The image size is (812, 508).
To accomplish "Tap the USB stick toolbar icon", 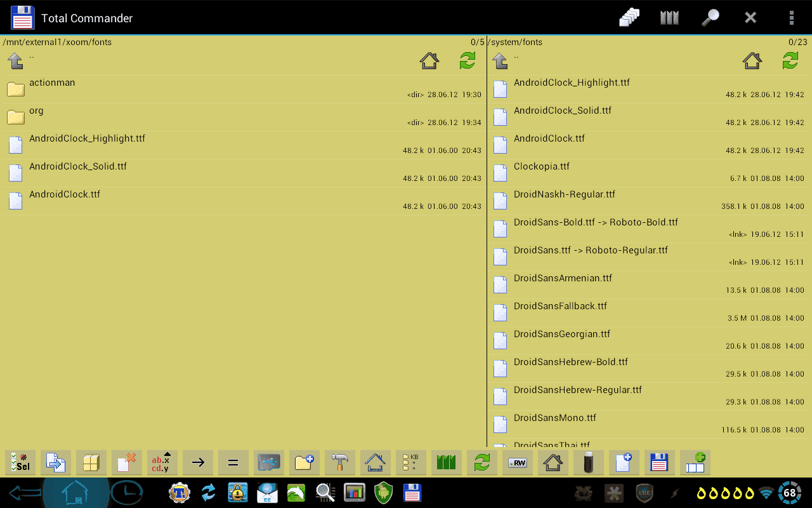I will coord(589,463).
